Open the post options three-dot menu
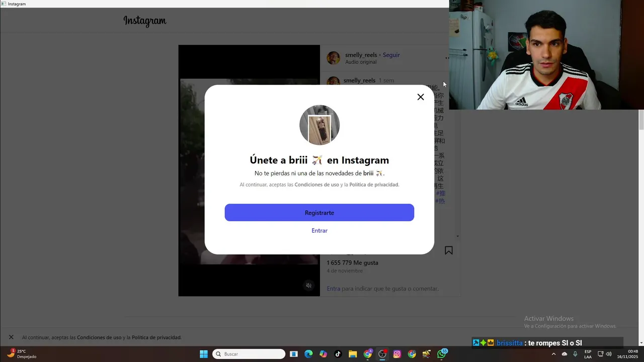 (447, 58)
